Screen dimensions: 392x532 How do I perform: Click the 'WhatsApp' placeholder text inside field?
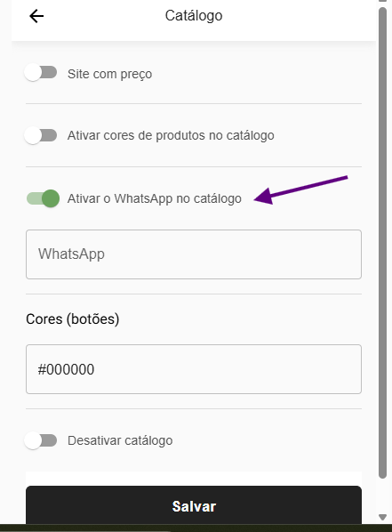[x=71, y=254]
